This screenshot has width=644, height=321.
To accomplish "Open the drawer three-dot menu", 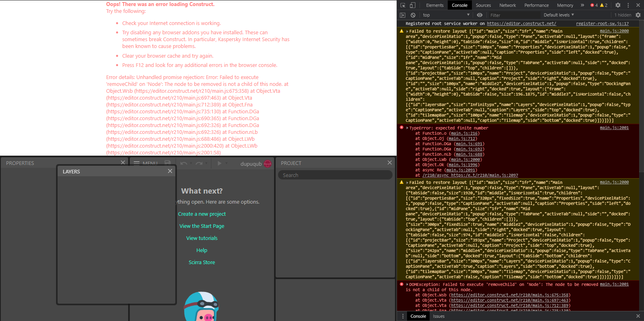I will click(403, 316).
